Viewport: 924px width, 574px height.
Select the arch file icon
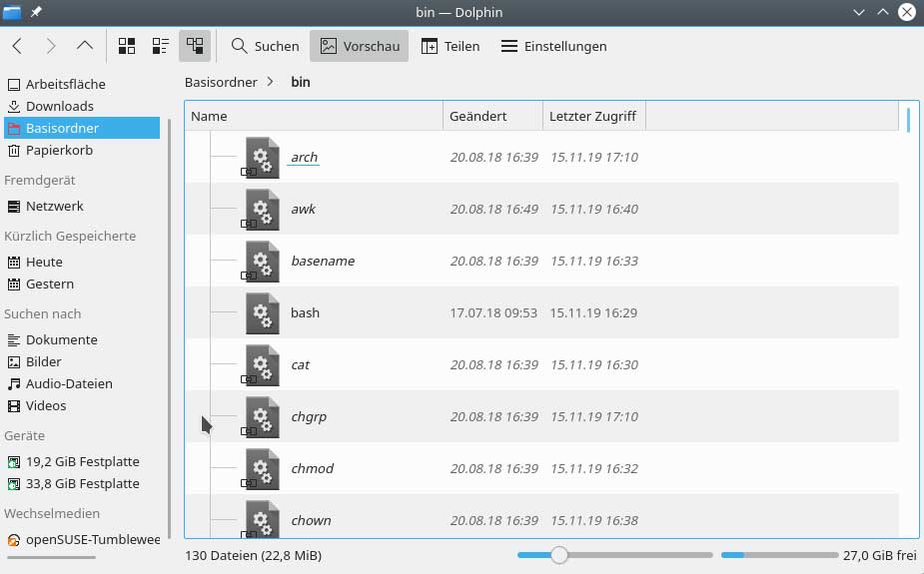coord(262,157)
